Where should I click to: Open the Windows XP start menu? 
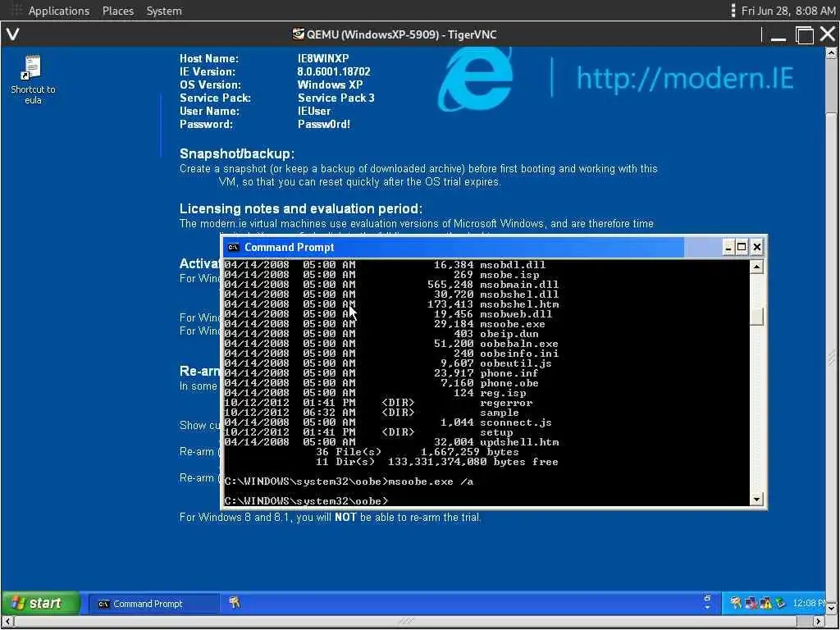click(x=40, y=603)
